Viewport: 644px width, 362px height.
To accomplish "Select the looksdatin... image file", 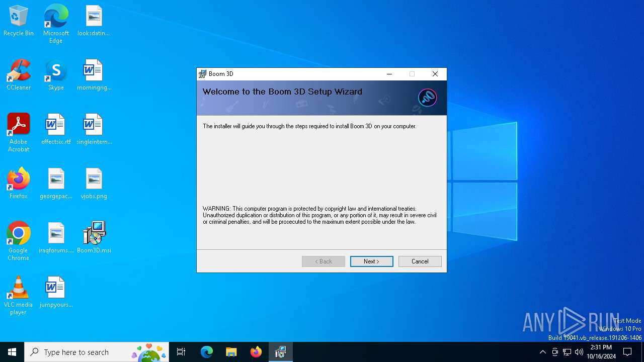I will [x=94, y=21].
